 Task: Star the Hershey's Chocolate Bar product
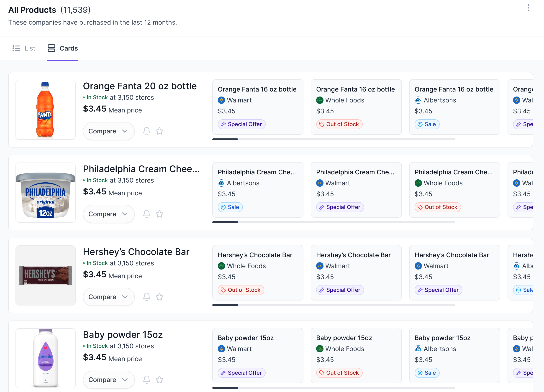(x=159, y=297)
